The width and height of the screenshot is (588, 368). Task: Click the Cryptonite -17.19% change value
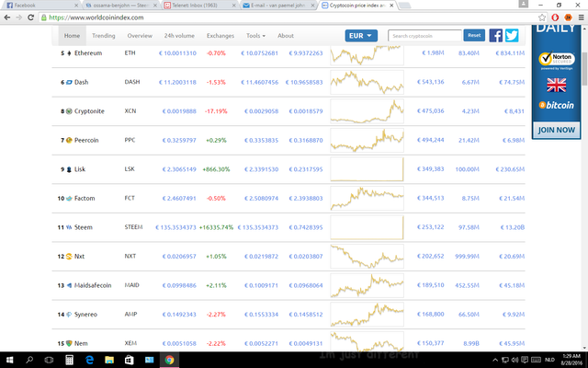[x=216, y=111]
